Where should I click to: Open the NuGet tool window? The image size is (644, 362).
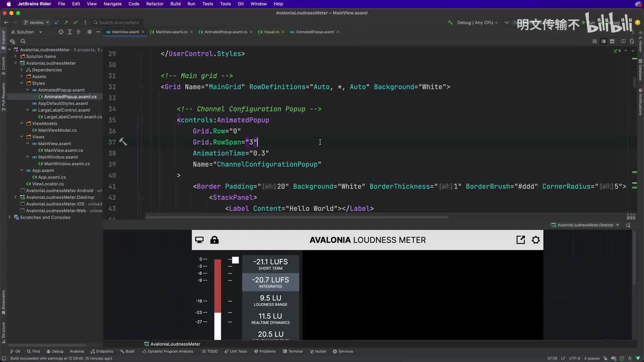click(x=317, y=351)
